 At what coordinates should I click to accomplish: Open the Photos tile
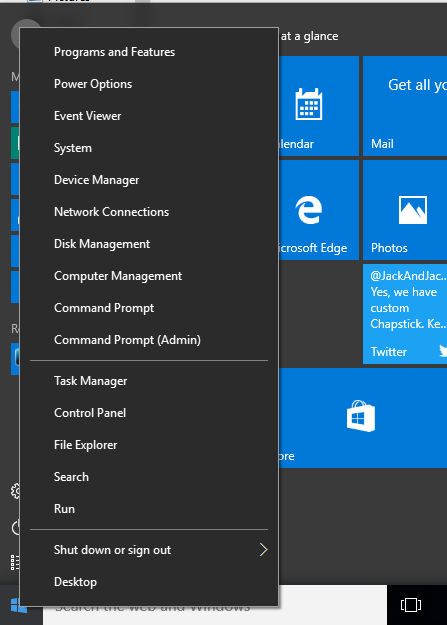point(405,210)
